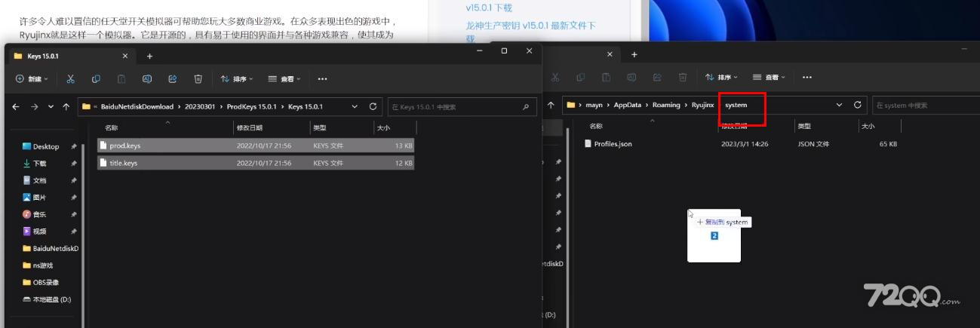This screenshot has width=980, height=328.
Task: Refresh the Keys 15.0.1 folder
Action: [373, 106]
